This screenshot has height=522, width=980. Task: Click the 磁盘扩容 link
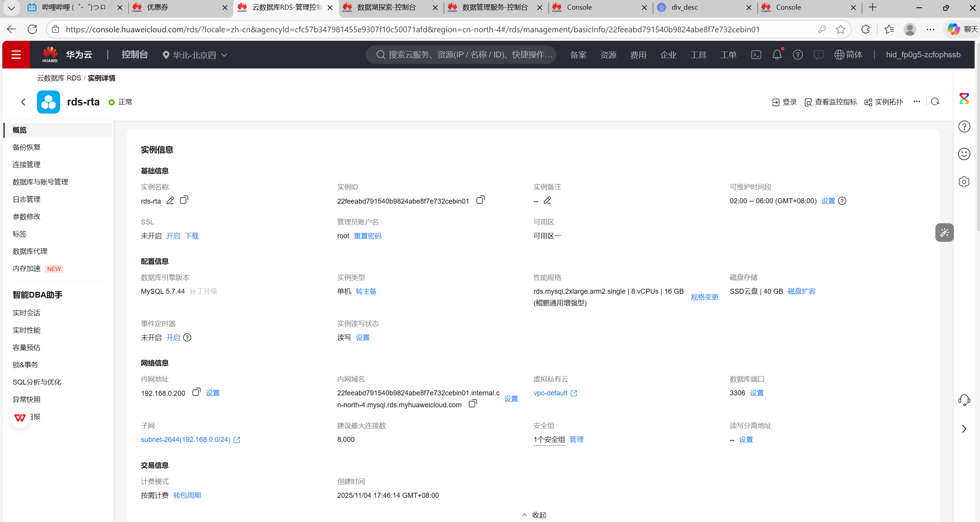point(802,291)
